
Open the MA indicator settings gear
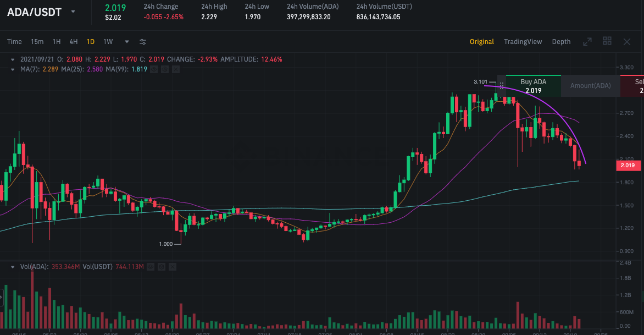165,69
